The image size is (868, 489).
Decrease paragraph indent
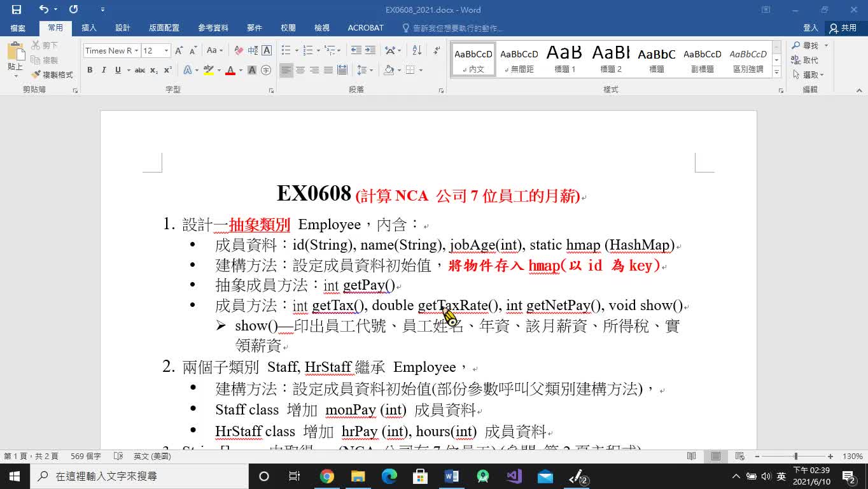point(356,50)
